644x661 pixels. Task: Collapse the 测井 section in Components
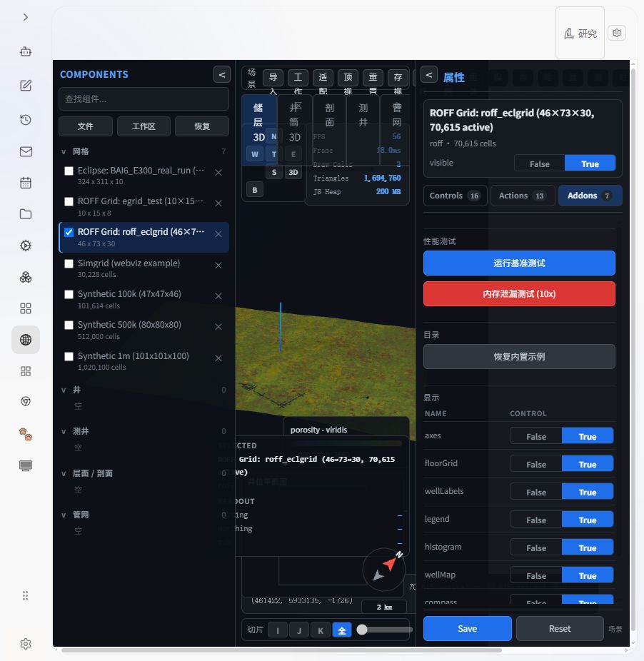64,431
